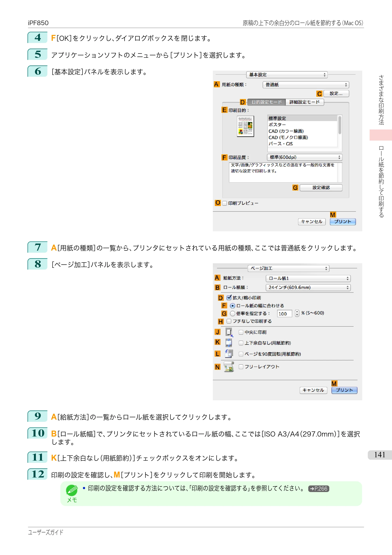
Task: Click キャンセル in the ページ加工 dialog
Action: pos(313,390)
